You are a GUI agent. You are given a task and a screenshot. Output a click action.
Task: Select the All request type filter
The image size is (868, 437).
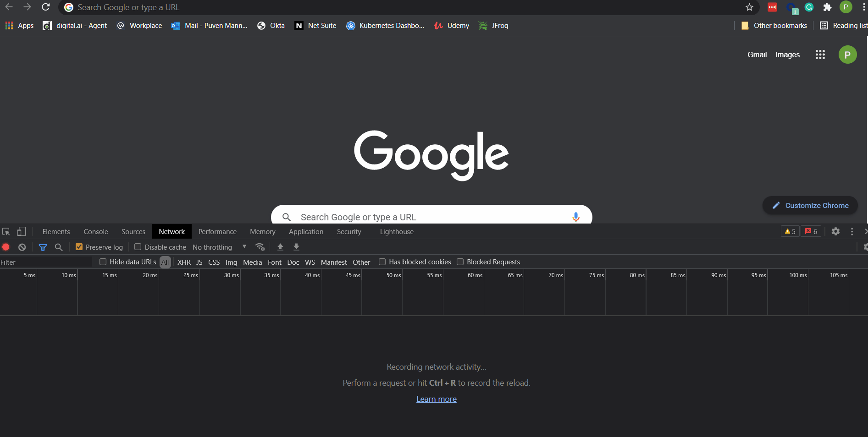point(165,262)
